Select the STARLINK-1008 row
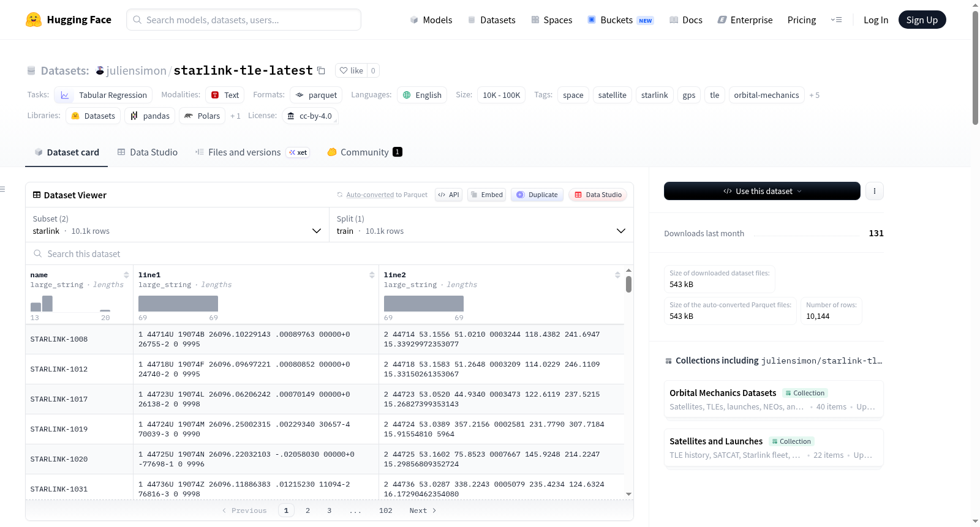Screen dimensions: 980x527 click(x=325, y=339)
